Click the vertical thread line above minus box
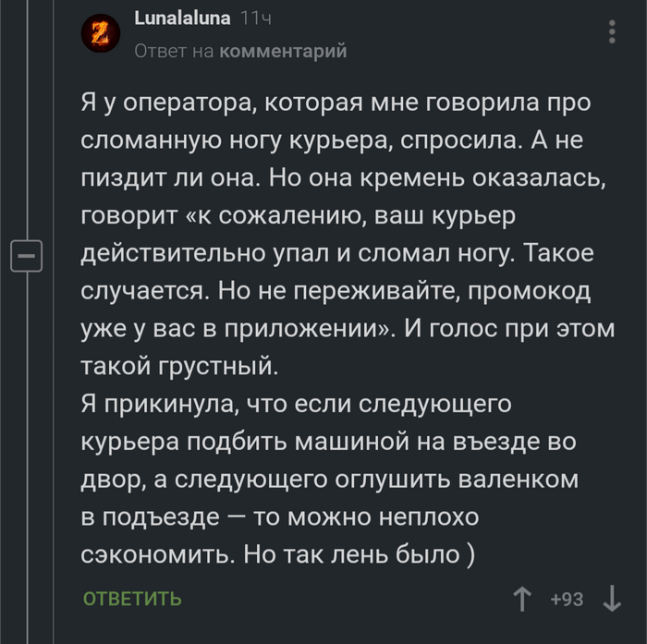The height and width of the screenshot is (644, 647). (x=27, y=120)
